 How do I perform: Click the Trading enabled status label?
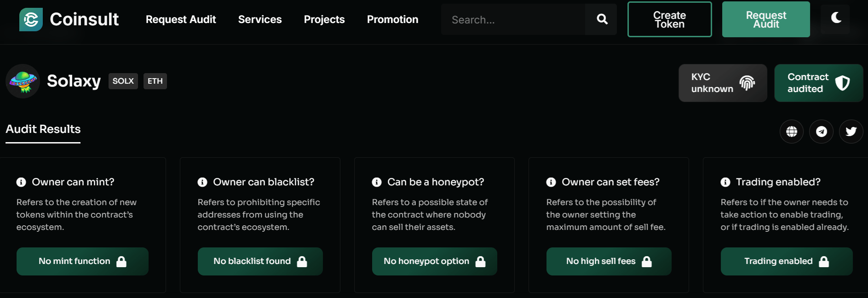point(778,261)
